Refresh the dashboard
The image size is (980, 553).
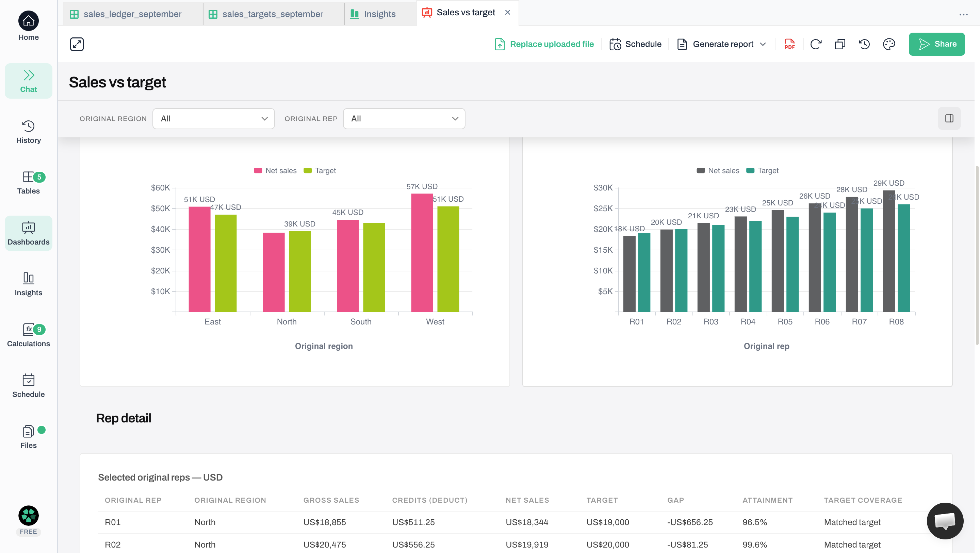[x=816, y=44]
